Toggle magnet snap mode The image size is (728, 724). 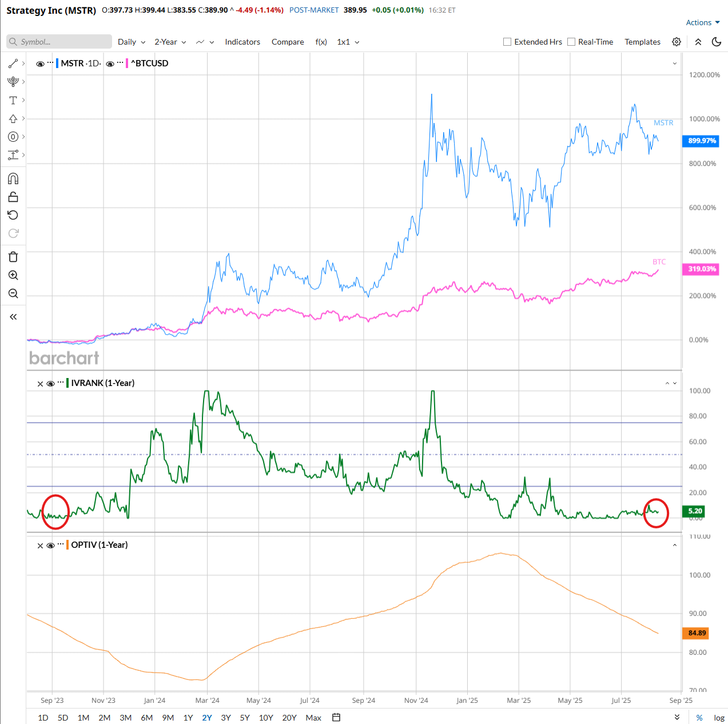[x=13, y=179]
